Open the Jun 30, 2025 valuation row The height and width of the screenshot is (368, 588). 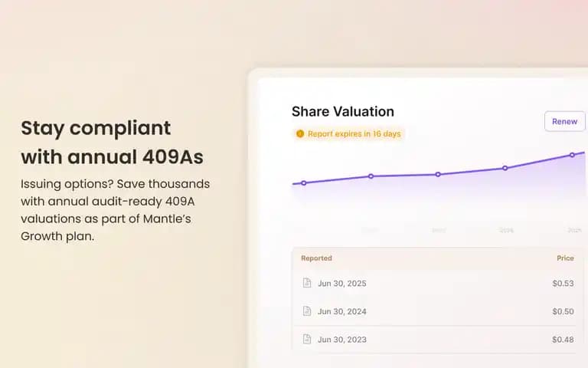click(x=438, y=283)
